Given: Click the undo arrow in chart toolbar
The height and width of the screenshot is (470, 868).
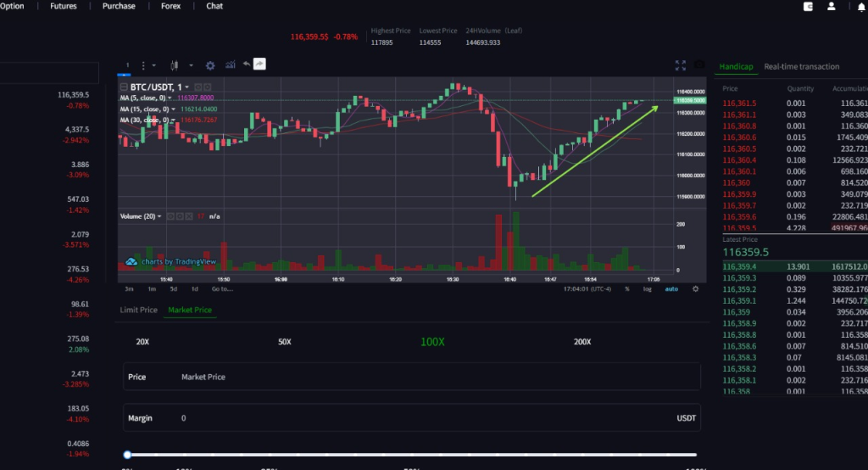Looking at the screenshot, I should click(x=246, y=64).
